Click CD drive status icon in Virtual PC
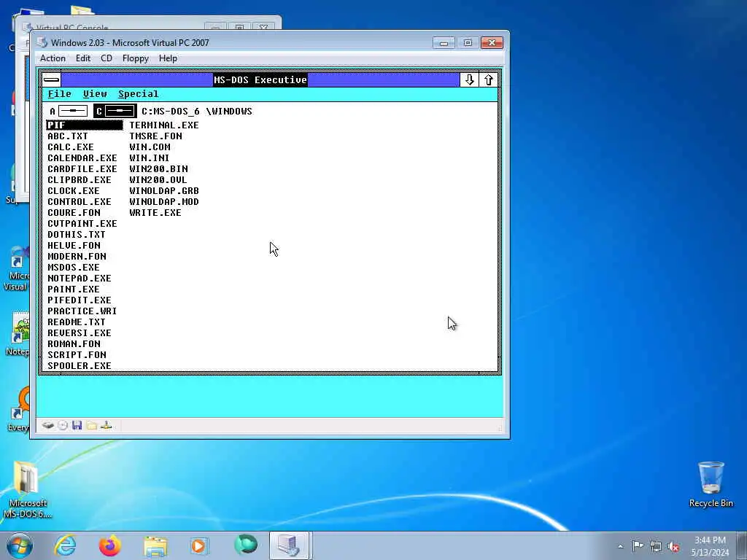This screenshot has width=747, height=560. click(63, 425)
